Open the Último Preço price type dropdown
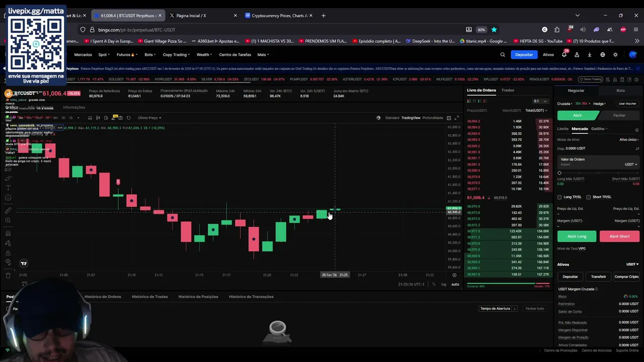 pyautogui.click(x=149, y=118)
